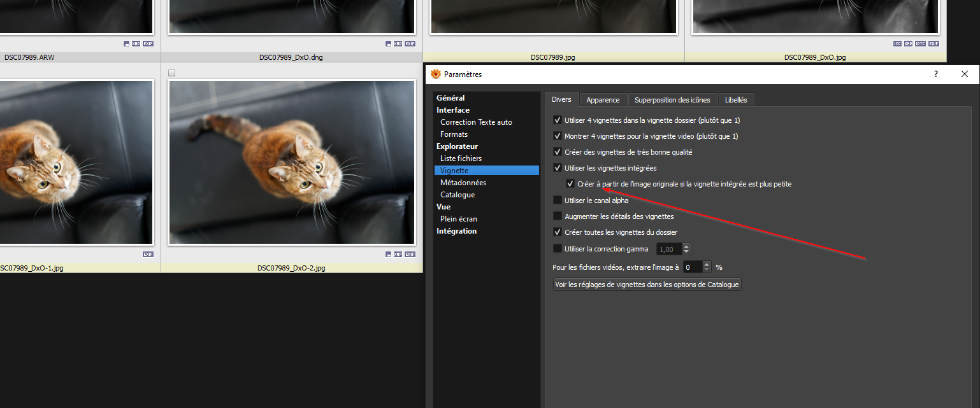Viewport: 980px width, 408px height.
Task: Click the gamma correction value field
Action: (x=669, y=250)
